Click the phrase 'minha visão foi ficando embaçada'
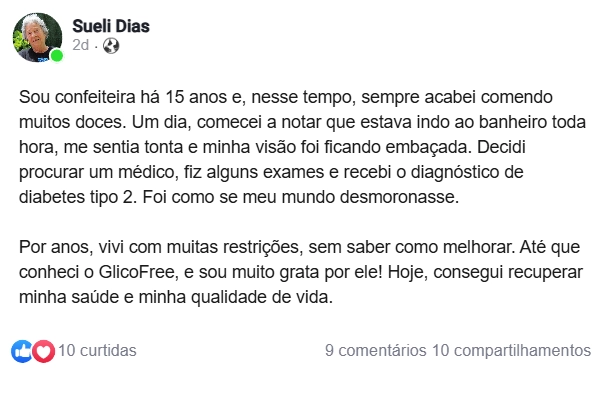 [337, 147]
